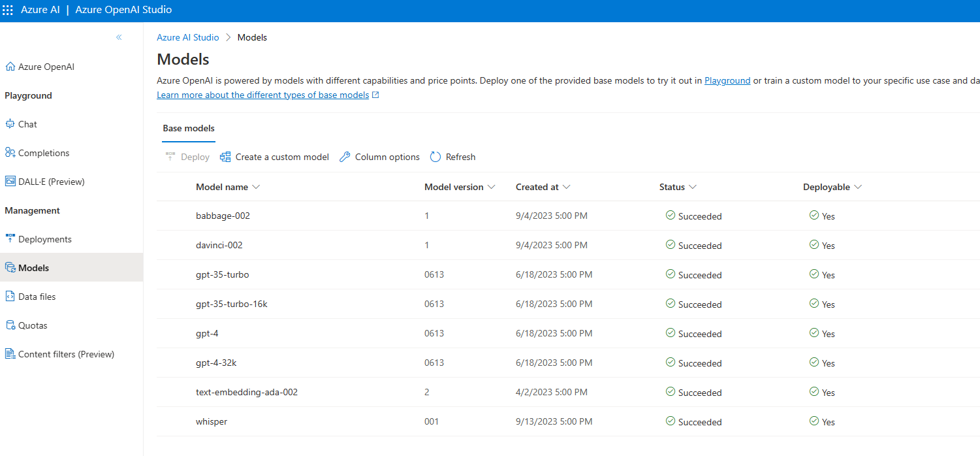Click the Completions icon in sidebar
This screenshot has height=456, width=980.
pos(10,153)
